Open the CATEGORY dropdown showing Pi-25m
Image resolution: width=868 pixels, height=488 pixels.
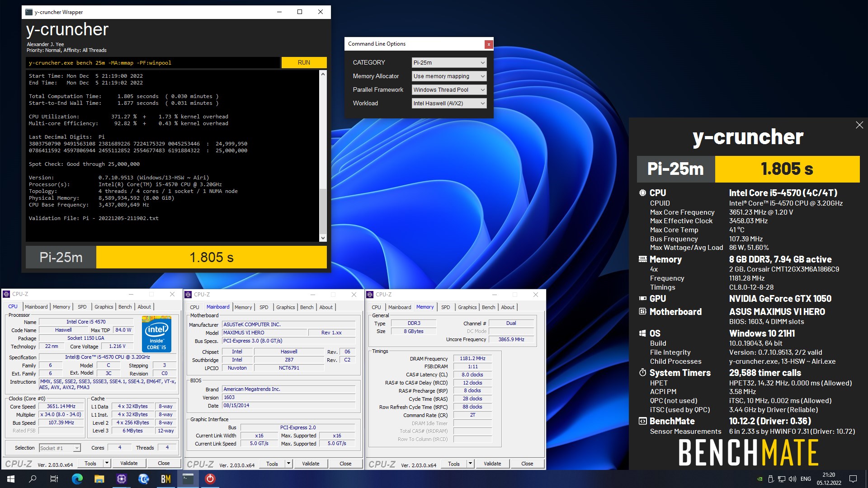pos(449,63)
